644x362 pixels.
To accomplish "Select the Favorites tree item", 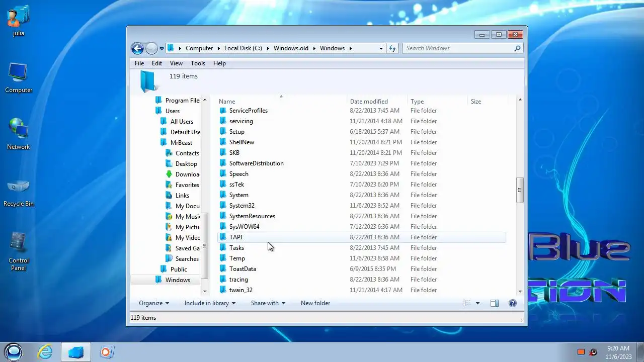I will 183,185.
